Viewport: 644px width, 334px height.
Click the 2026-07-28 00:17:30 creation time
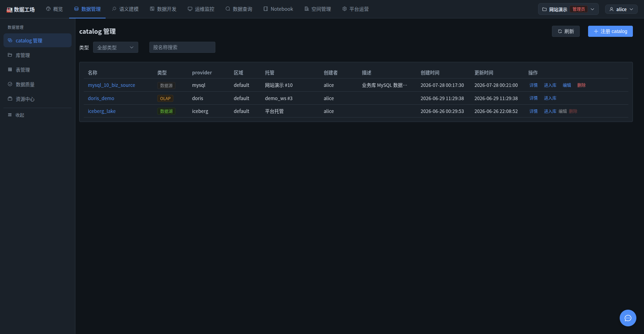[442, 85]
